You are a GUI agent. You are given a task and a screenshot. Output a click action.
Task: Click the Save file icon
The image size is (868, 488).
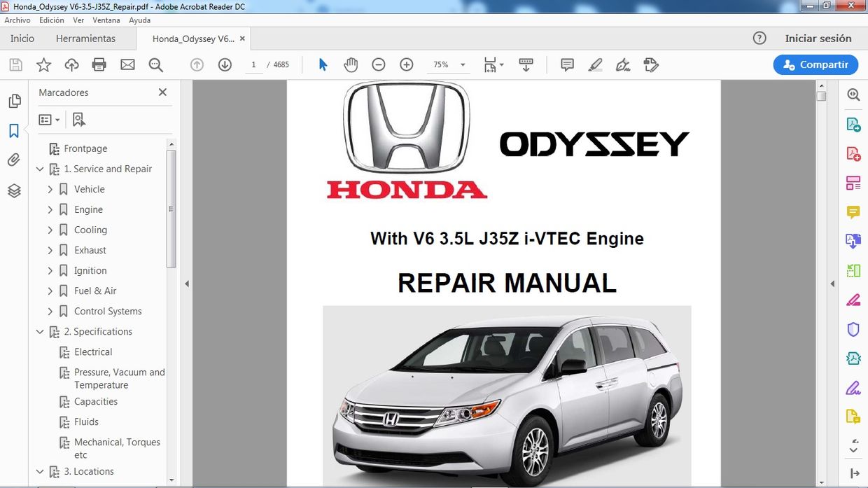[15, 65]
